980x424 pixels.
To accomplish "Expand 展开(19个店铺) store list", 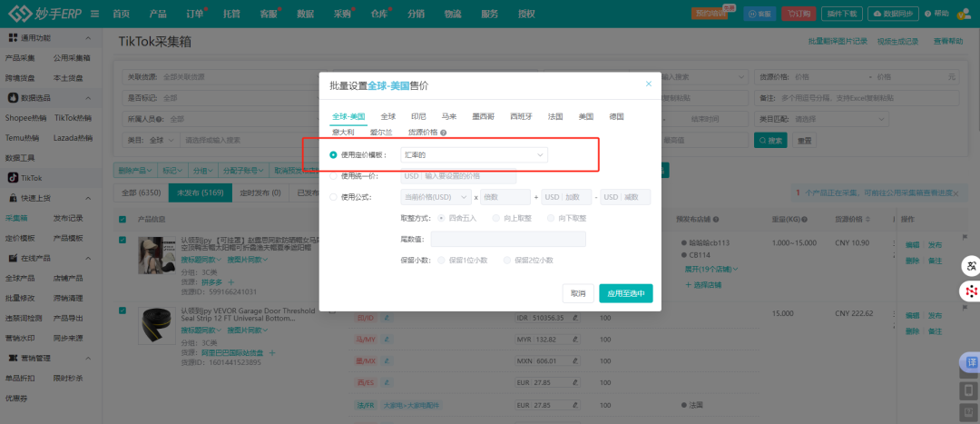I will click(712, 270).
